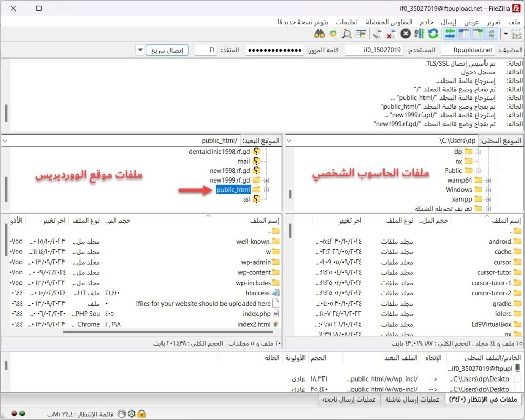This screenshot has width=525, height=420.
Task: Select the wp-includes remote folder
Action: click(253, 283)
